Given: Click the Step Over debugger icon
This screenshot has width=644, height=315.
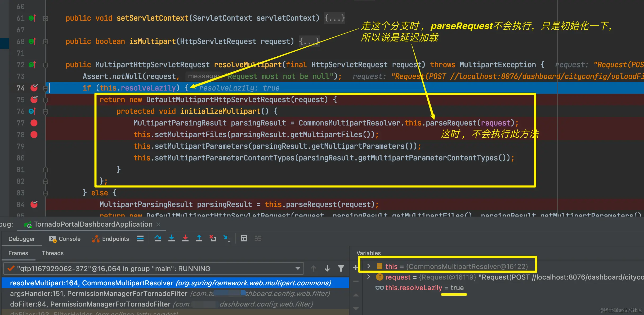Looking at the screenshot, I should [158, 238].
